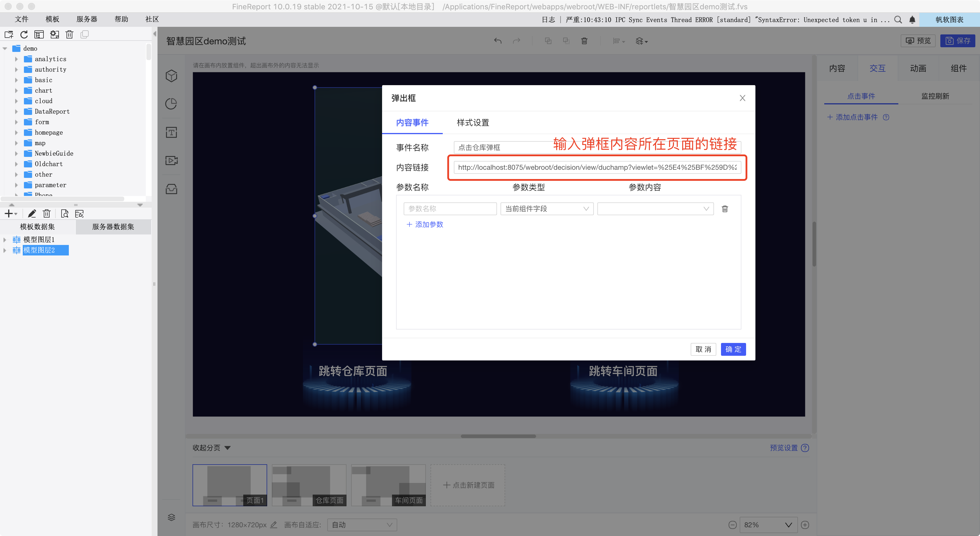Click the search icon in top bar

pyautogui.click(x=898, y=20)
